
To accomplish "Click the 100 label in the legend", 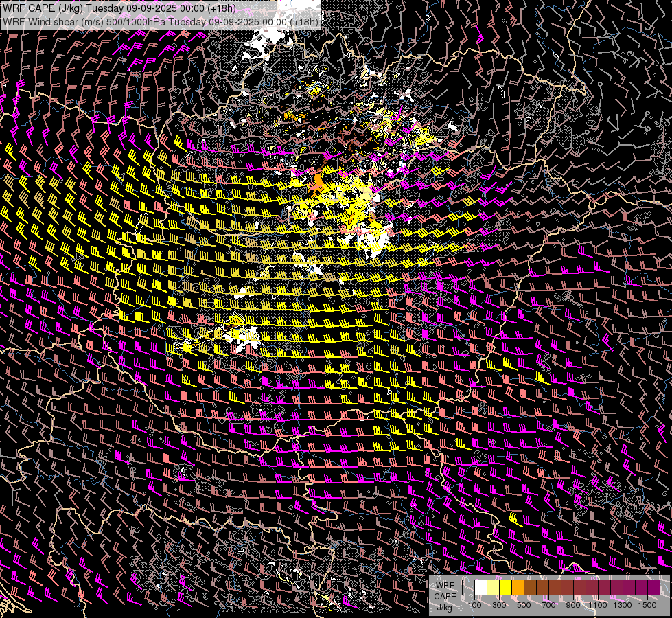I will coord(474,605).
